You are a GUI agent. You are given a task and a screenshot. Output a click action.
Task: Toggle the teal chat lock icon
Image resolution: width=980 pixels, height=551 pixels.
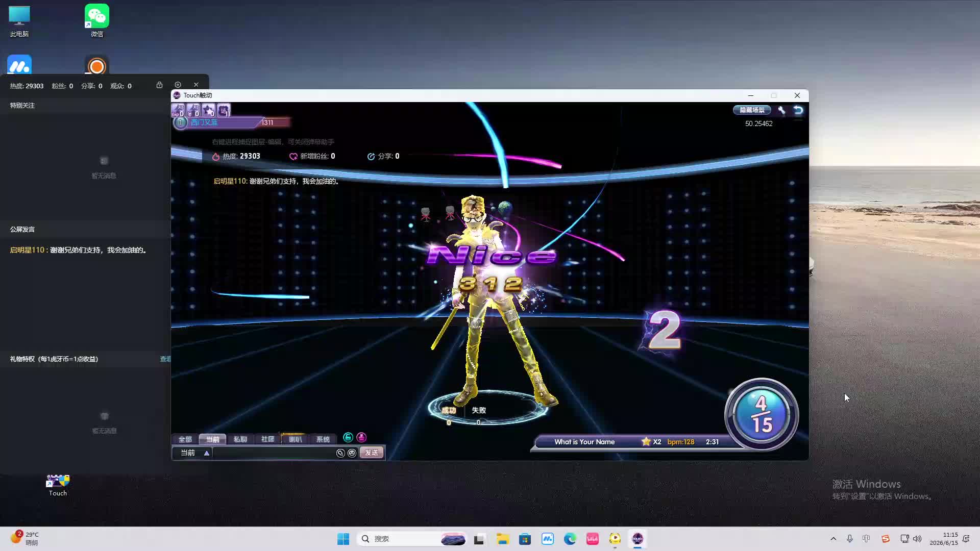tap(348, 437)
